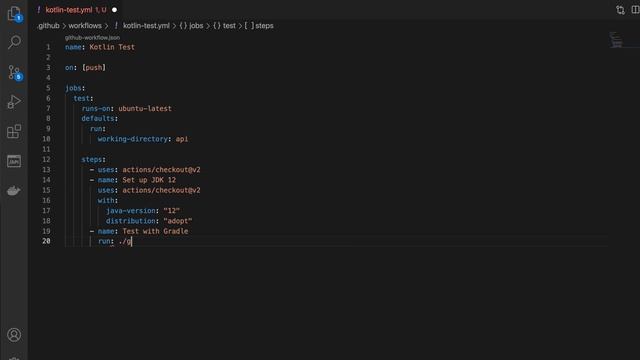Open the Docker view in activity bar
This screenshot has height=360, width=640.
coord(13,191)
